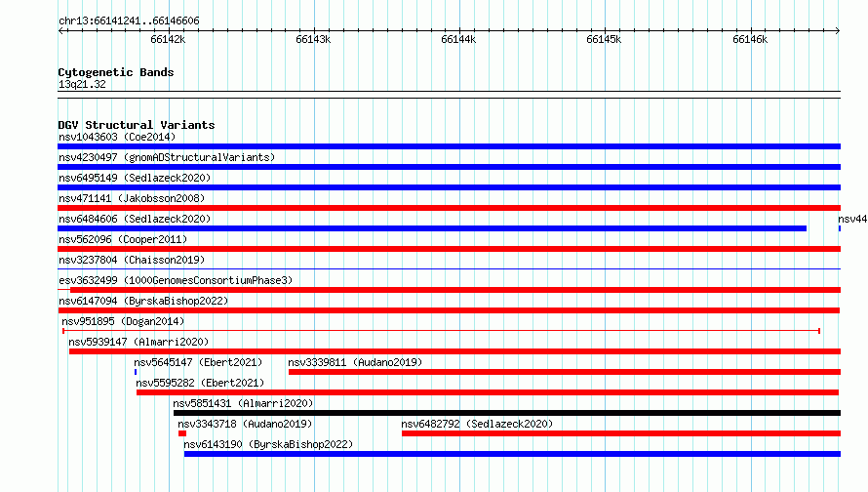Click the red bar for nsv471141

click(x=449, y=208)
